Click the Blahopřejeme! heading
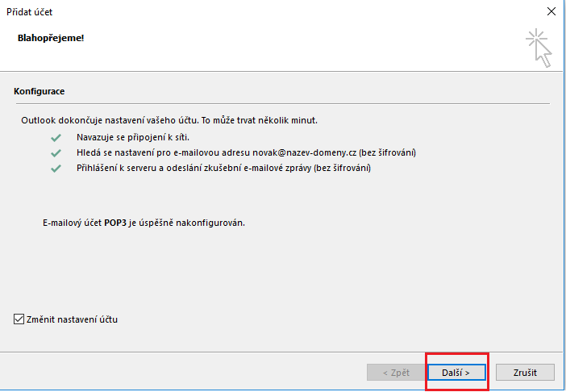Viewport: 566px width, 392px height. pos(50,38)
